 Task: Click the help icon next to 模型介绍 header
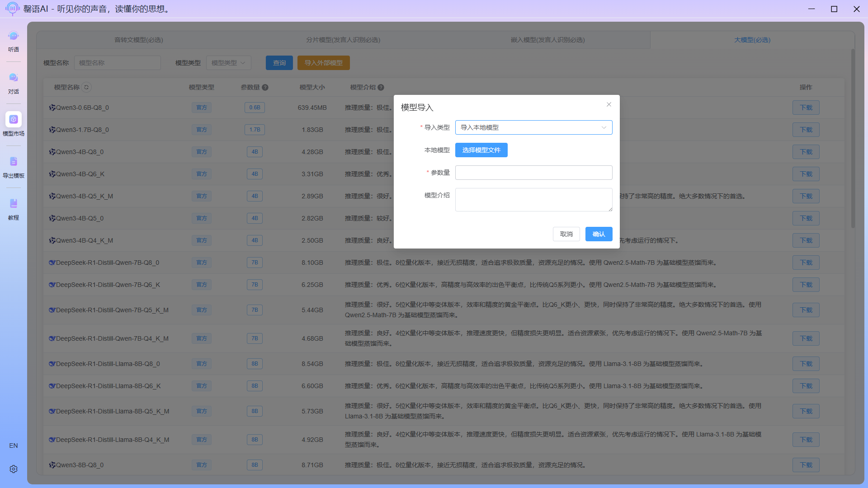click(381, 88)
